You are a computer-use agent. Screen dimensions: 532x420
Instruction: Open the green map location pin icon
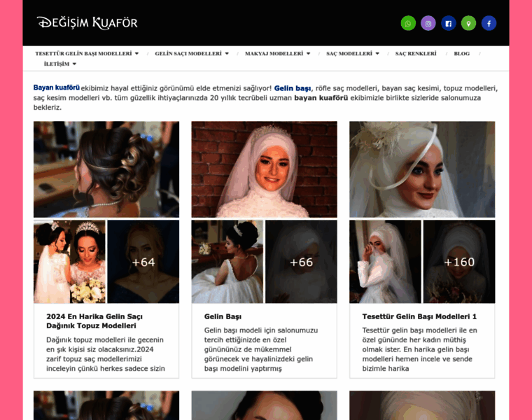coord(468,23)
